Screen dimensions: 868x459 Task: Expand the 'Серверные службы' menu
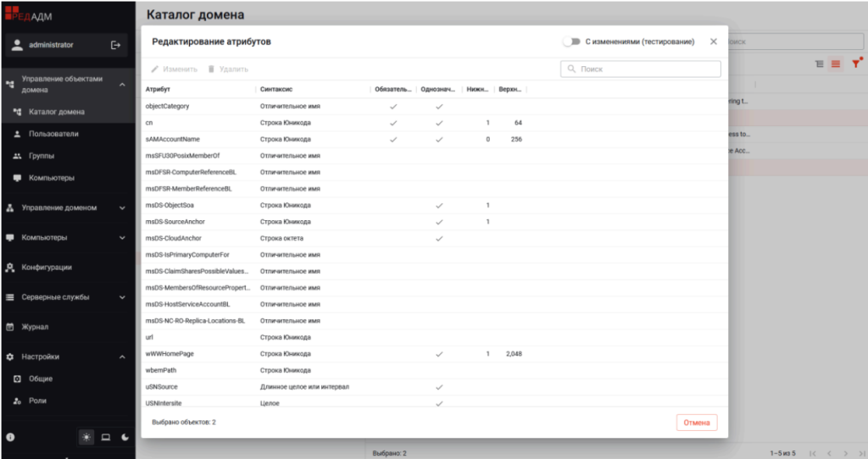122,297
